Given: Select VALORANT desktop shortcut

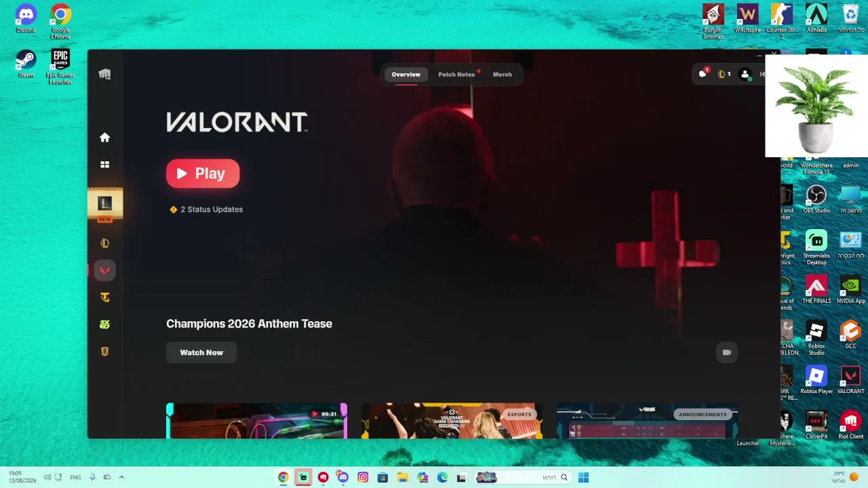Looking at the screenshot, I should click(850, 380).
